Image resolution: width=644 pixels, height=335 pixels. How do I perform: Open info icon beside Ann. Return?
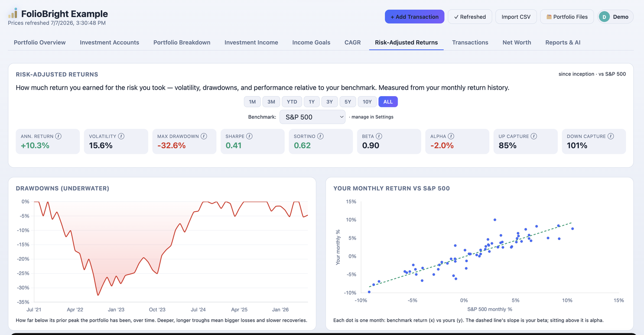(x=58, y=136)
